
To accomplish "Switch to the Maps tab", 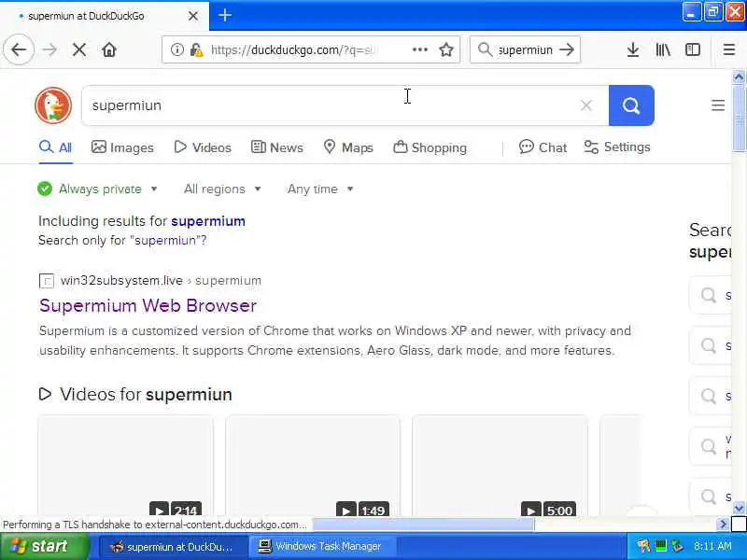I will coord(348,147).
